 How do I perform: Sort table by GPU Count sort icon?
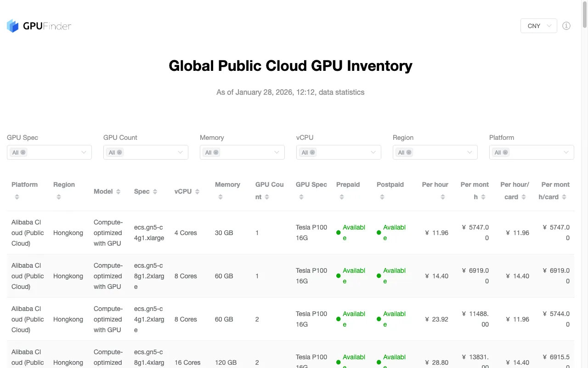[267, 197]
